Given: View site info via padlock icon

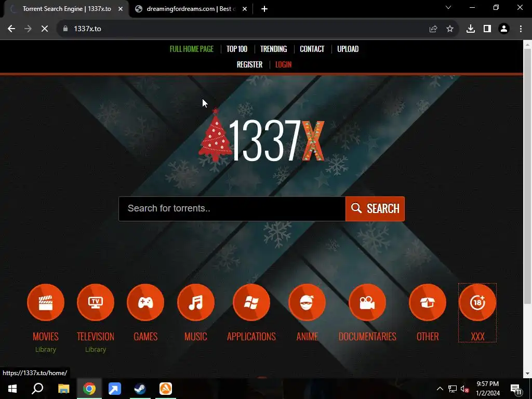Looking at the screenshot, I should pos(65,29).
